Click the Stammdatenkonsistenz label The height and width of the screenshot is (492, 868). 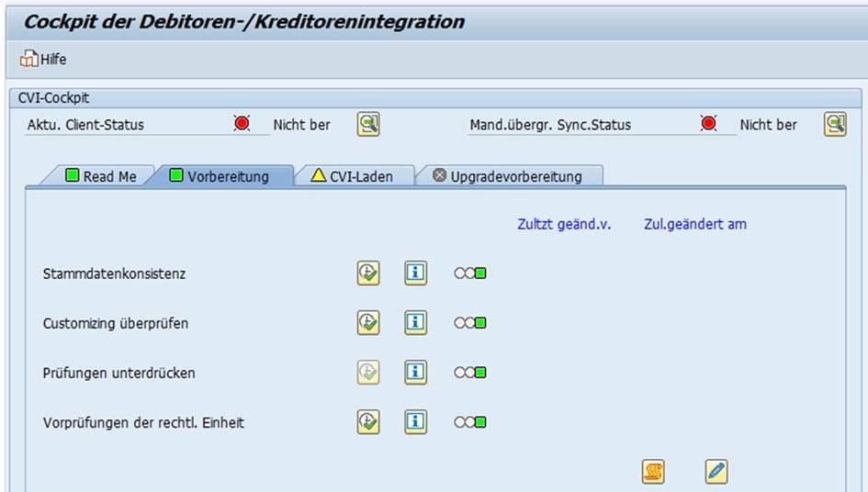(x=114, y=274)
